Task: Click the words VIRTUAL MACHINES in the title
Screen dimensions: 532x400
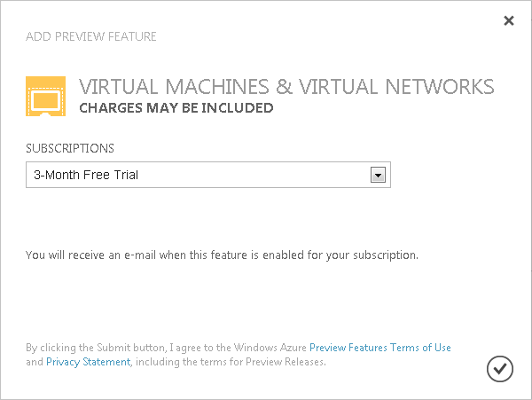Action: point(170,87)
